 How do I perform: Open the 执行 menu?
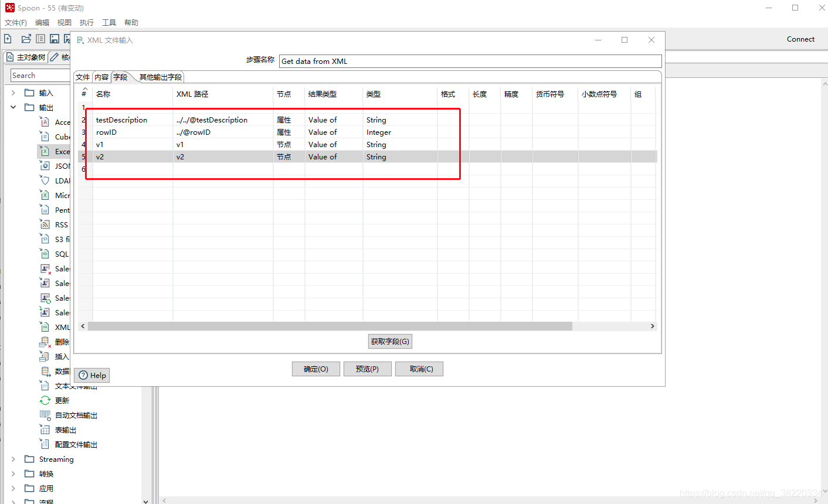coord(87,22)
